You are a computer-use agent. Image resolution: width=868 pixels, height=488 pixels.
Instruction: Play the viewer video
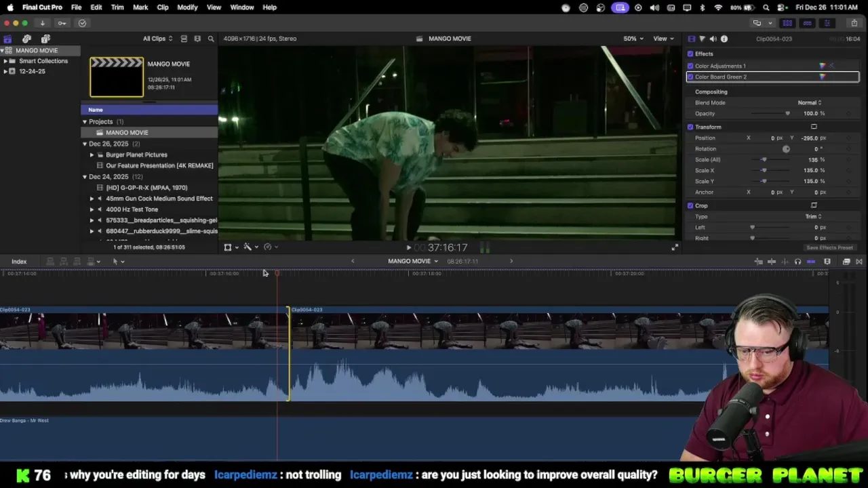pos(409,247)
